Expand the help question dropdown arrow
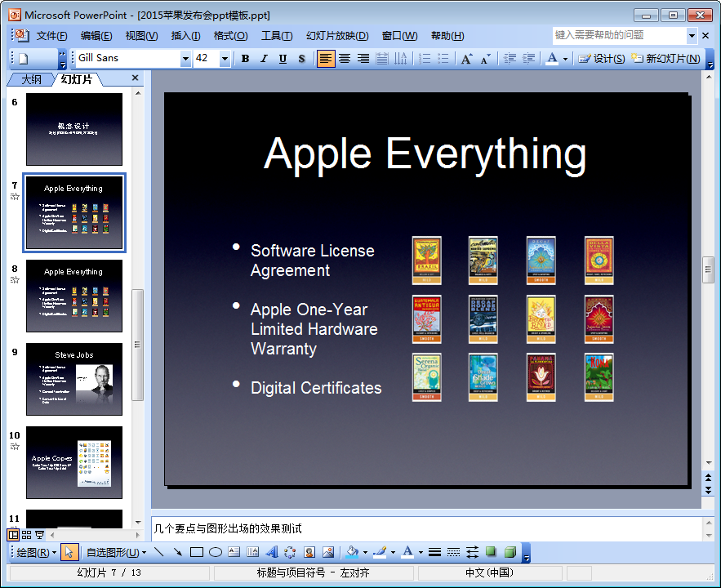Image resolution: width=721 pixels, height=588 pixels. 692,35
